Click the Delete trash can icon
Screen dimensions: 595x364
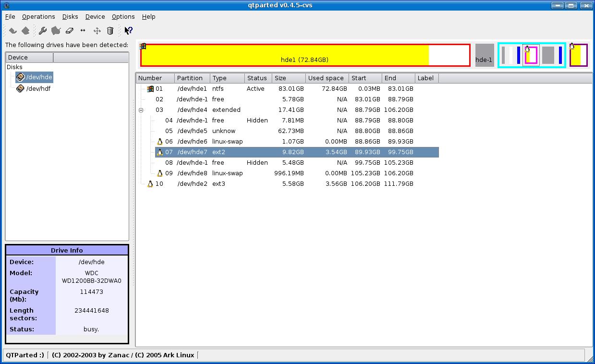click(110, 31)
